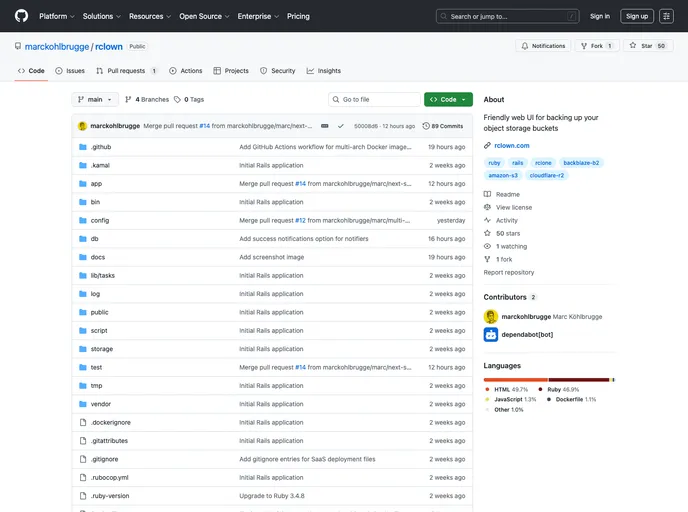Expand the main branch dropdown
The image size is (688, 512).
click(96, 100)
